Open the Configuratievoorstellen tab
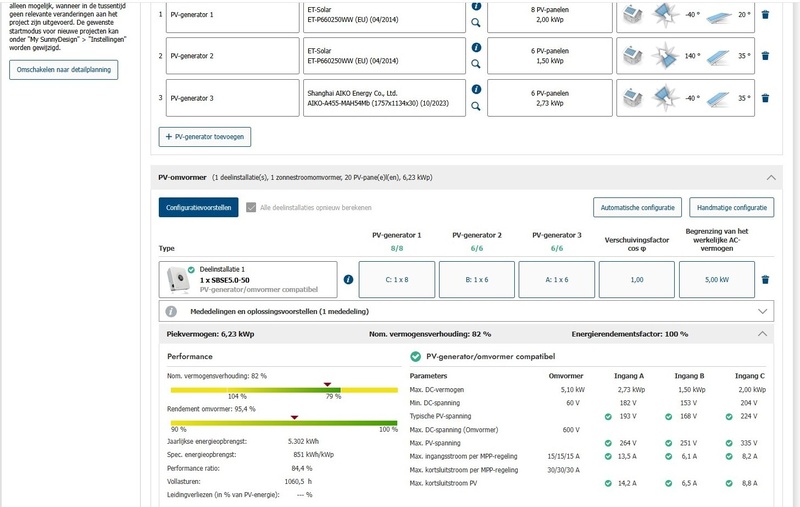This screenshot has width=800, height=507. [198, 207]
